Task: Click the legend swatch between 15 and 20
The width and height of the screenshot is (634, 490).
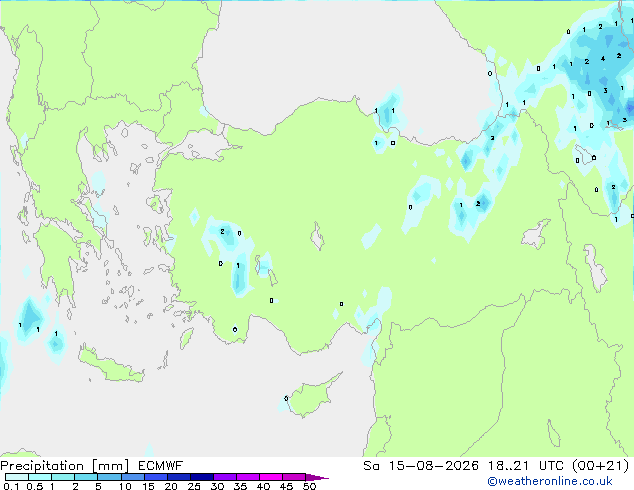Action: [155, 477]
